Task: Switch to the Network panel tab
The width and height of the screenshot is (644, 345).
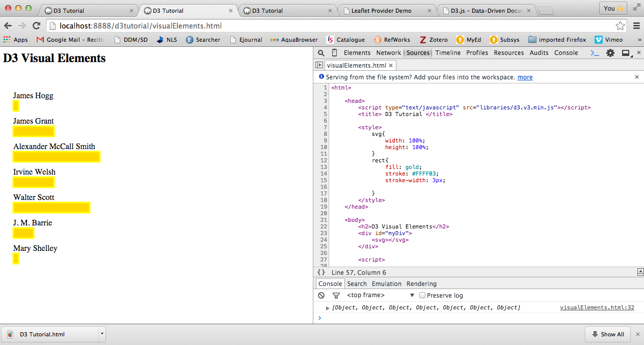Action: click(x=388, y=53)
